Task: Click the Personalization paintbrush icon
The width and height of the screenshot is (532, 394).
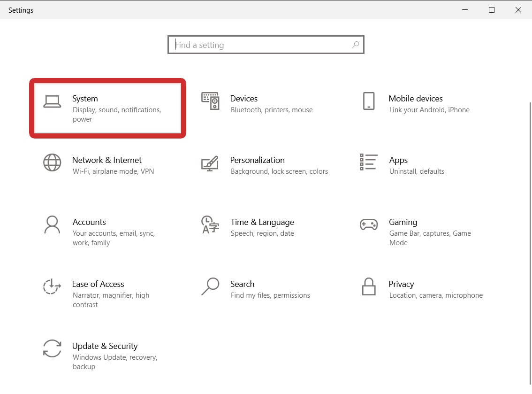Action: pos(210,163)
